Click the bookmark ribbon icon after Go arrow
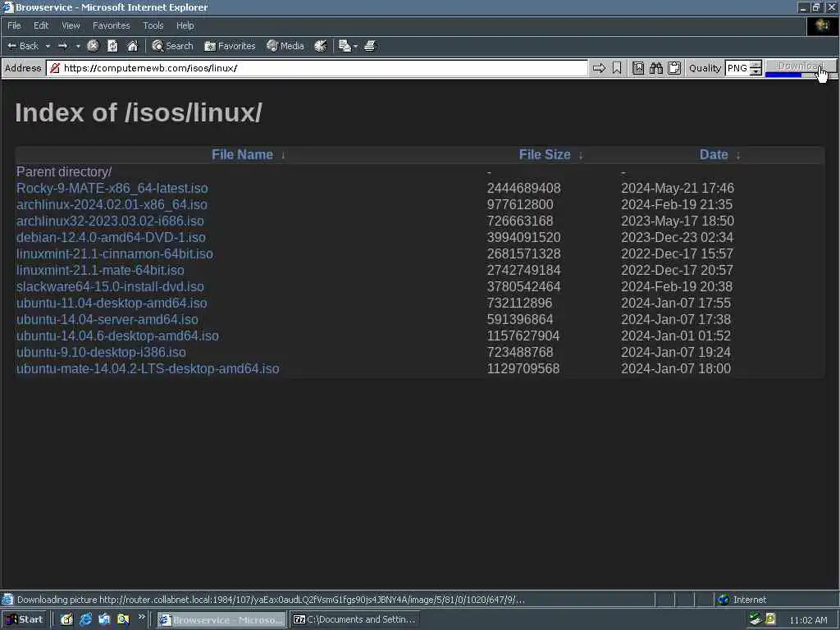 [617, 68]
